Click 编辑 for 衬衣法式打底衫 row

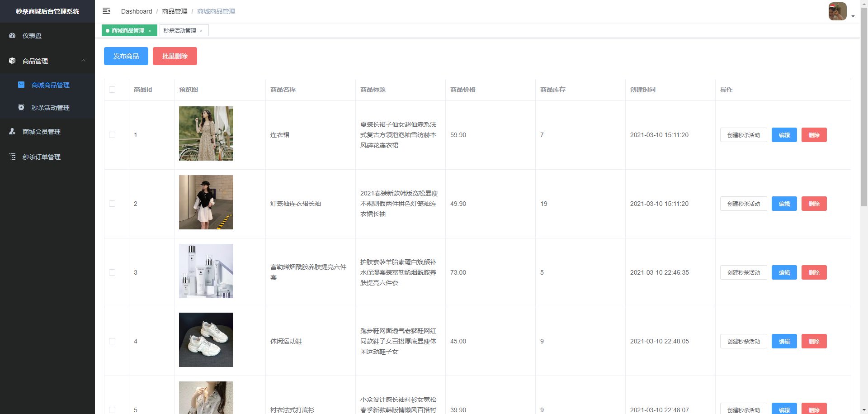pos(784,409)
